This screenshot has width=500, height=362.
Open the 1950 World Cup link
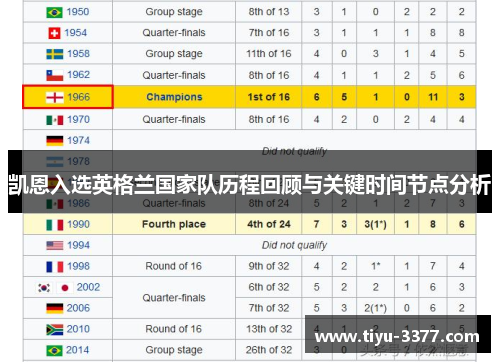78,12
